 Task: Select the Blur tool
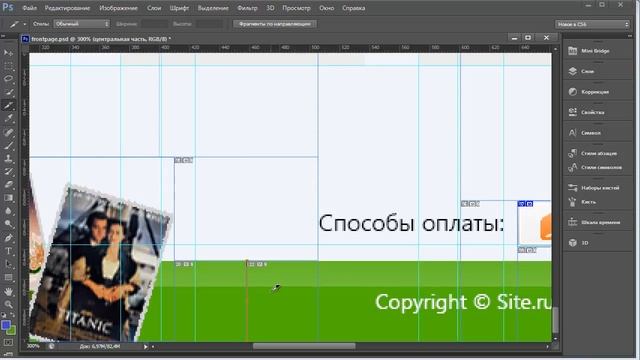click(x=9, y=211)
